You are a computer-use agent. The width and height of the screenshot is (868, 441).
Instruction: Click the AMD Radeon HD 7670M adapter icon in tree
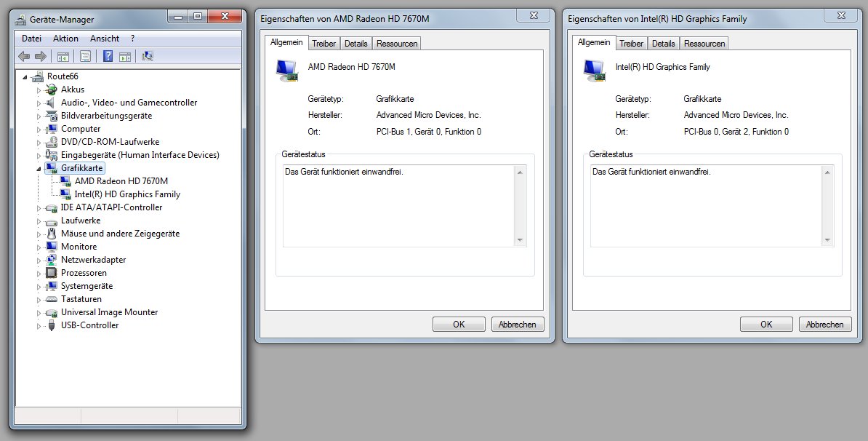click(65, 181)
